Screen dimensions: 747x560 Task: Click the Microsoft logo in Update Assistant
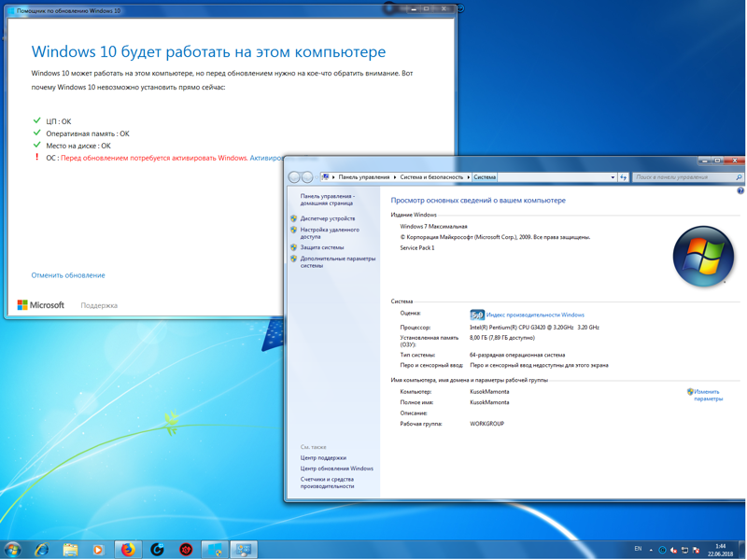41,305
